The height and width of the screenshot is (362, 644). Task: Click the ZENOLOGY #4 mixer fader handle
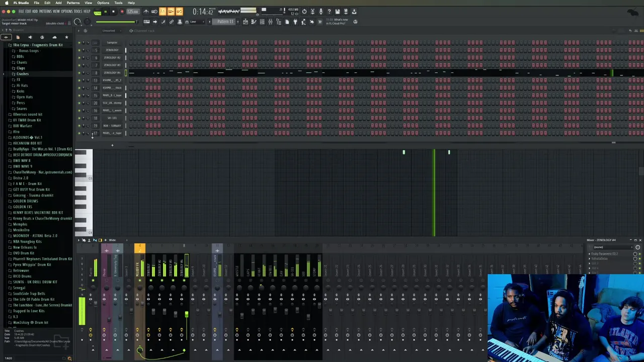186,315
